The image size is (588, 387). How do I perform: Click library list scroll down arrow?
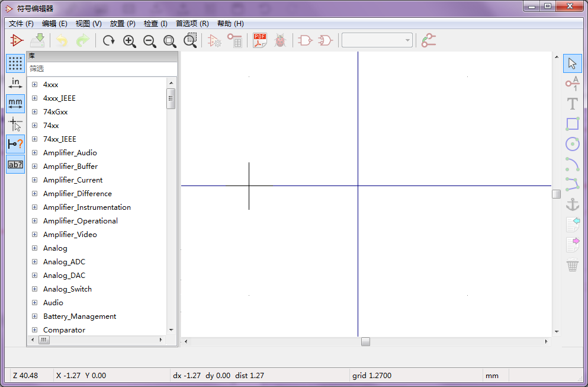(171, 330)
